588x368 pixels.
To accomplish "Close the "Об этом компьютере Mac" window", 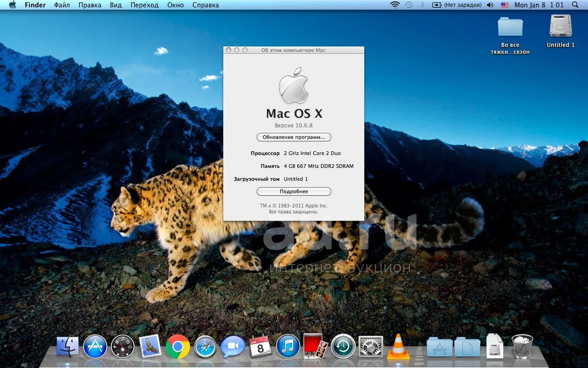I will (x=229, y=50).
